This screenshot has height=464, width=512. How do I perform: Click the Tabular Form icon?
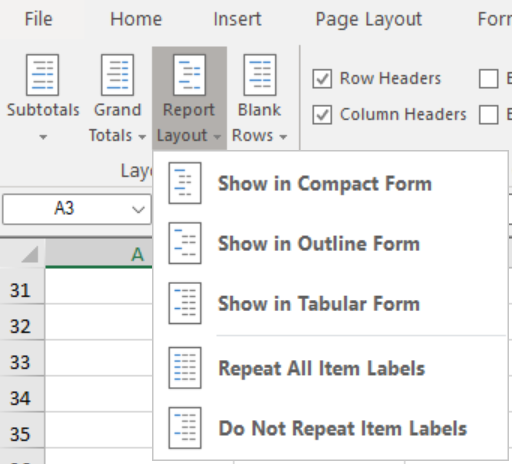[185, 303]
